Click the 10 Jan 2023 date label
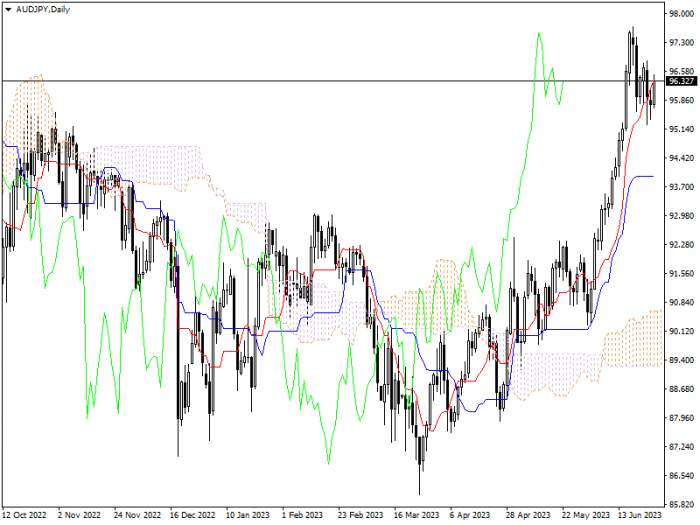The height and width of the screenshot is (525, 700). 248,515
